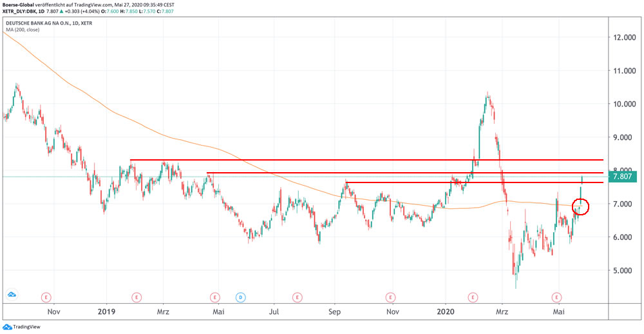Open the earnings marker between 2019 and Mrz
Image resolution: width=644 pixels, height=334 pixels.
(137, 297)
